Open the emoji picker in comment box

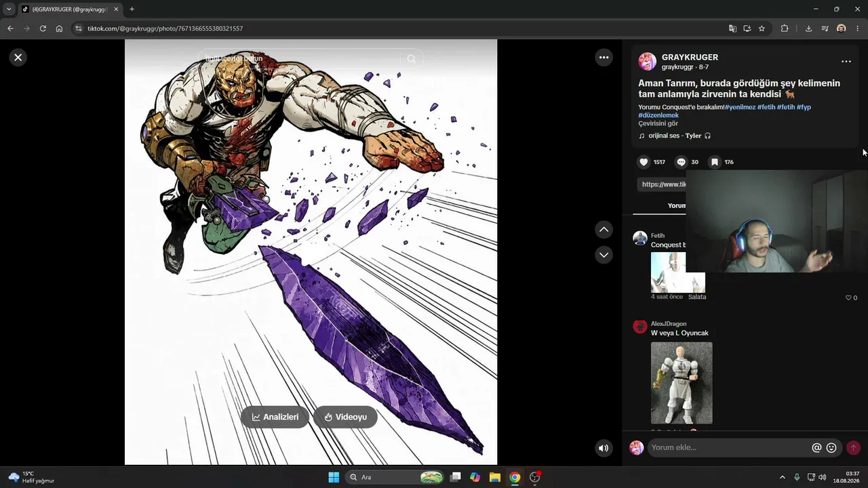831,448
